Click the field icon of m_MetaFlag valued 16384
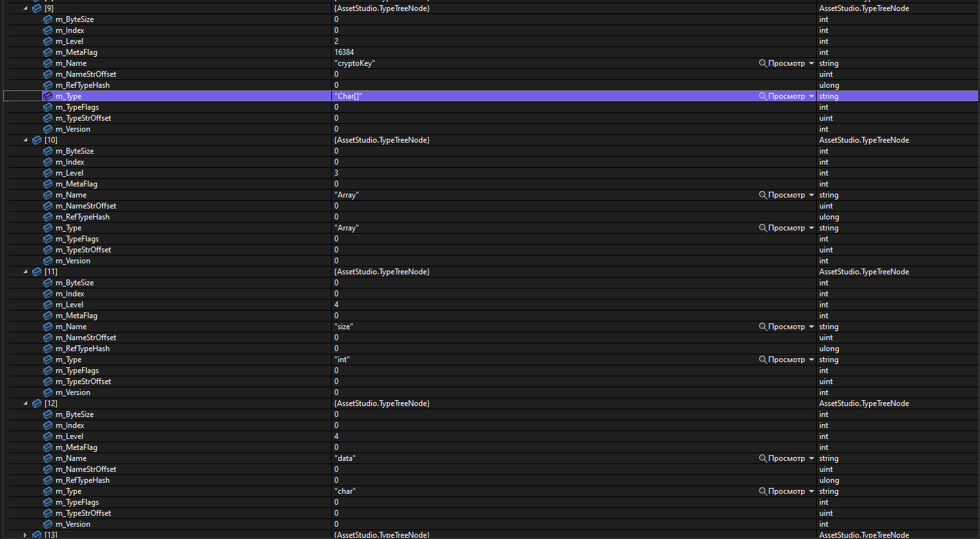The image size is (980, 539). pyautogui.click(x=48, y=52)
